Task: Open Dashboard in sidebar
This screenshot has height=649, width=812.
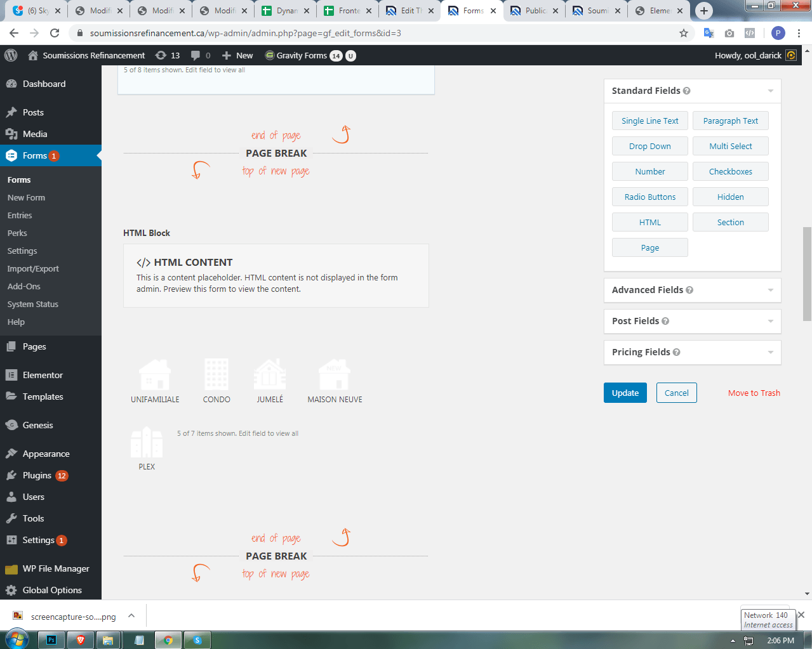Action: [x=51, y=84]
